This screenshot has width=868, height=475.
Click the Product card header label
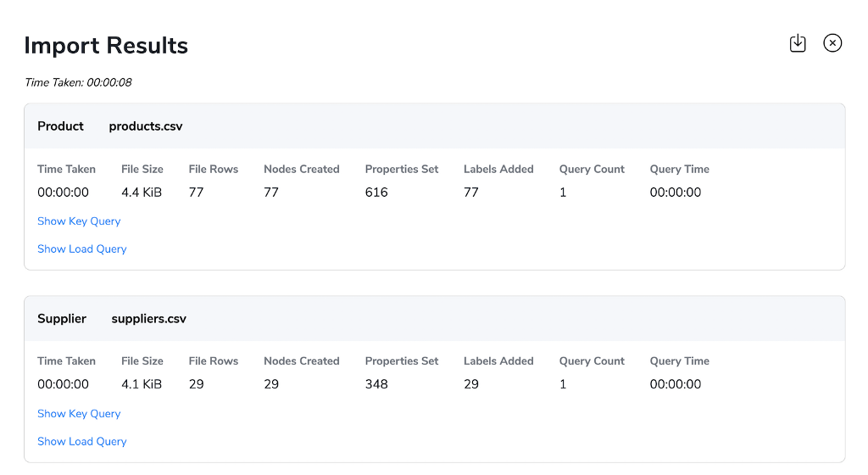pos(60,126)
